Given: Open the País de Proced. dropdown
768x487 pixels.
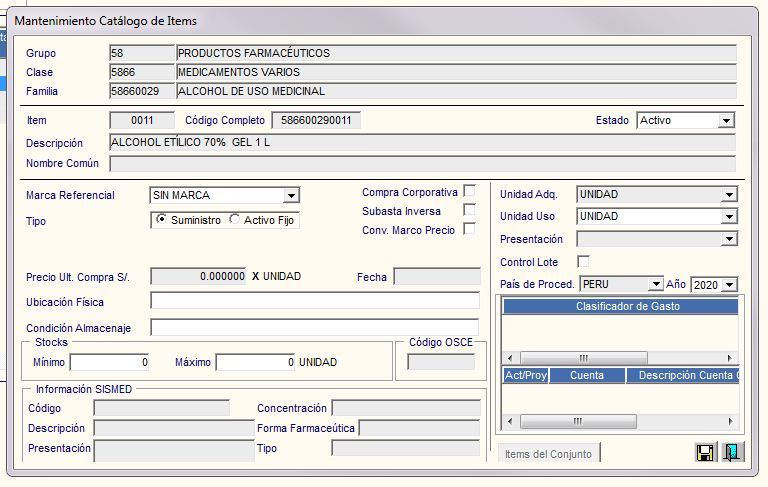Looking at the screenshot, I should pos(656,285).
